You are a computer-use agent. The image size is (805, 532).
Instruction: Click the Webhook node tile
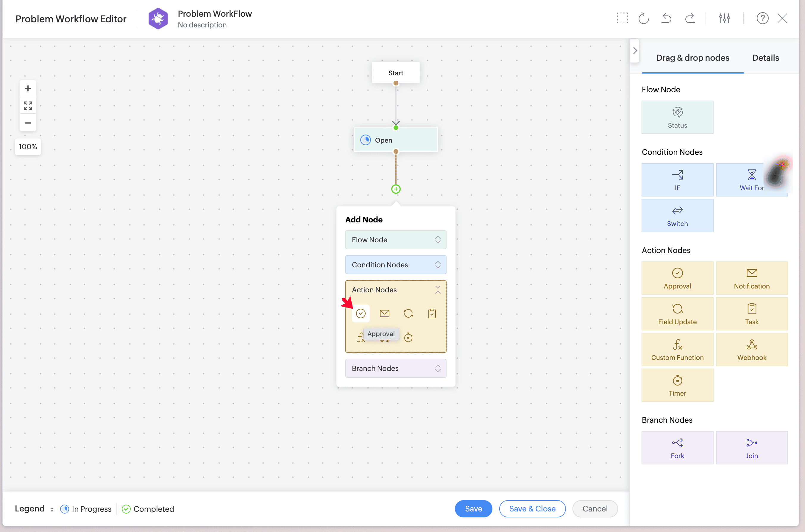pos(751,350)
